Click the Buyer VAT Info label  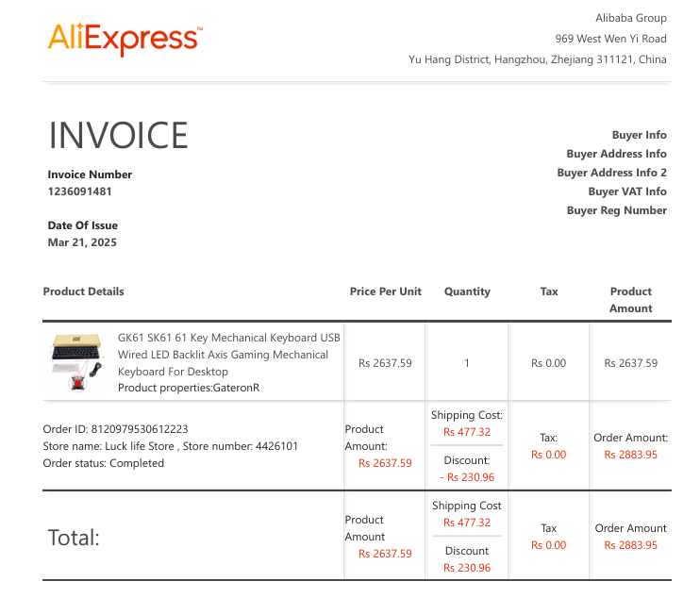[626, 191]
